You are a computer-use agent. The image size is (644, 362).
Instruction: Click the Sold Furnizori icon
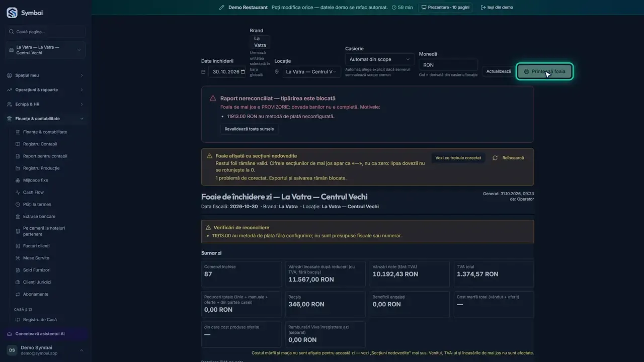18,270
